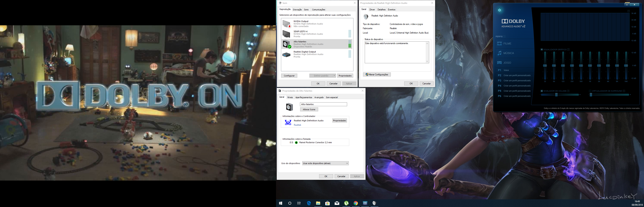The height and width of the screenshot is (207, 644).
Task: Select P6 Criar um perfil personalizado
Action: (x=514, y=96)
